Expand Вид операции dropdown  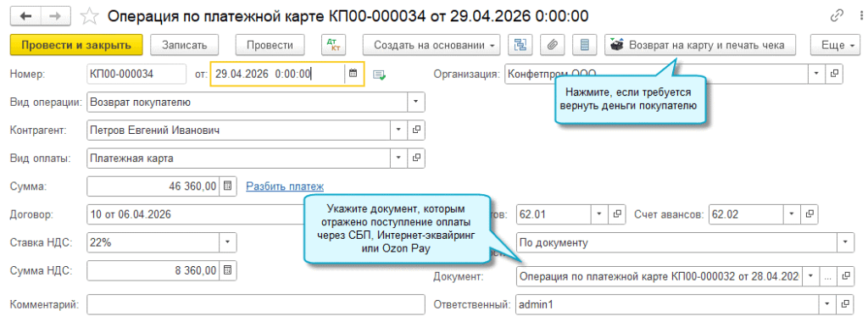415,103
